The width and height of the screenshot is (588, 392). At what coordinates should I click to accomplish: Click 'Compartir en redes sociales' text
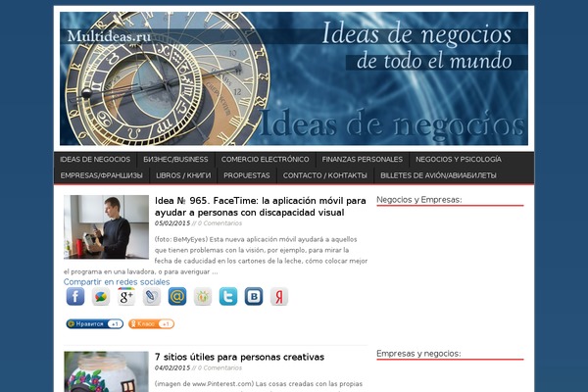(117, 281)
